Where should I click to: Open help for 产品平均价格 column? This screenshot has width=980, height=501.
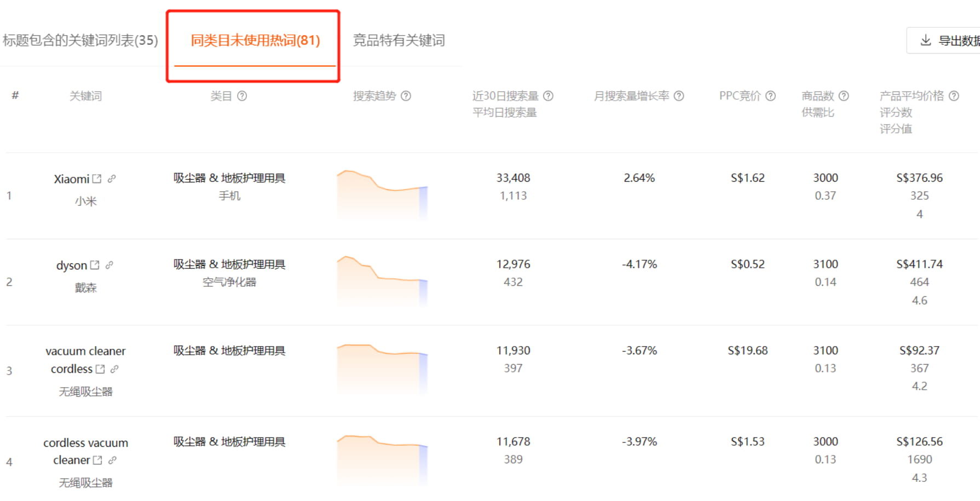click(955, 96)
